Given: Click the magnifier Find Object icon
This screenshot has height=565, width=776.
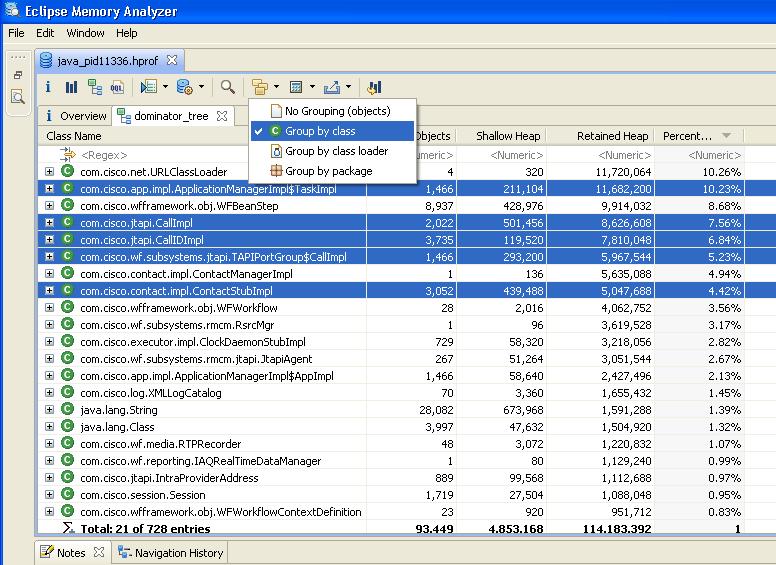Looking at the screenshot, I should pos(228,88).
